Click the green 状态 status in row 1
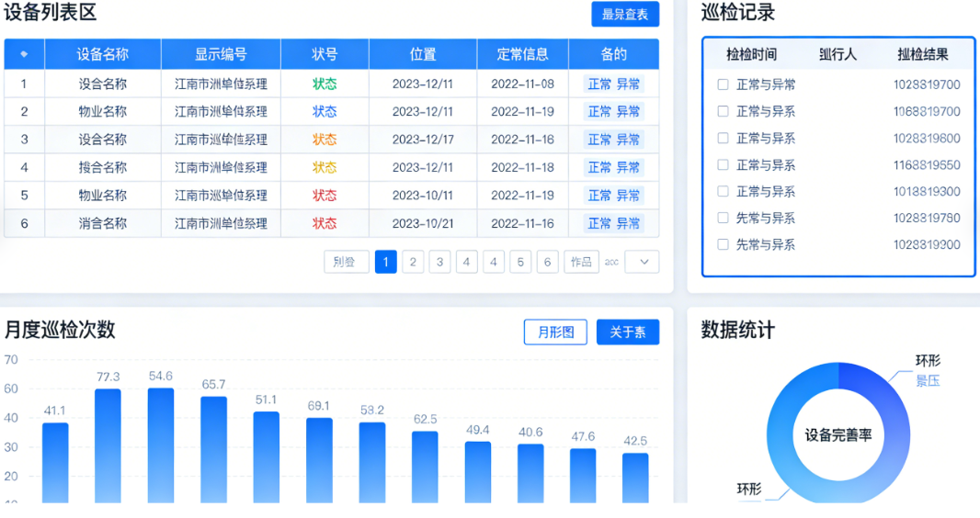Viewport: 980px width, 518px height. click(x=325, y=84)
